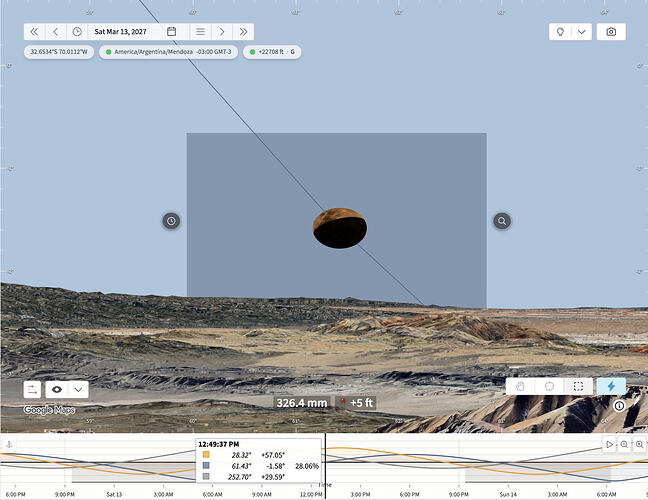Click the 28.06% illumination value
The height and width of the screenshot is (500, 648).
click(307, 466)
